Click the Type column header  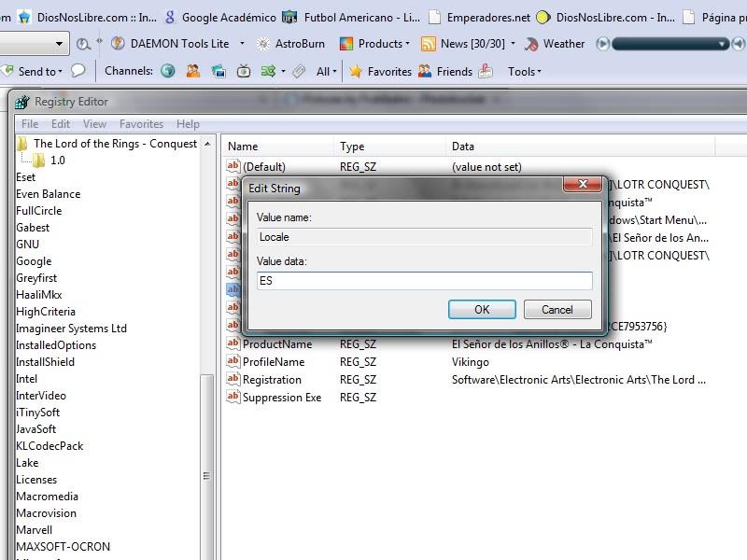click(x=389, y=147)
